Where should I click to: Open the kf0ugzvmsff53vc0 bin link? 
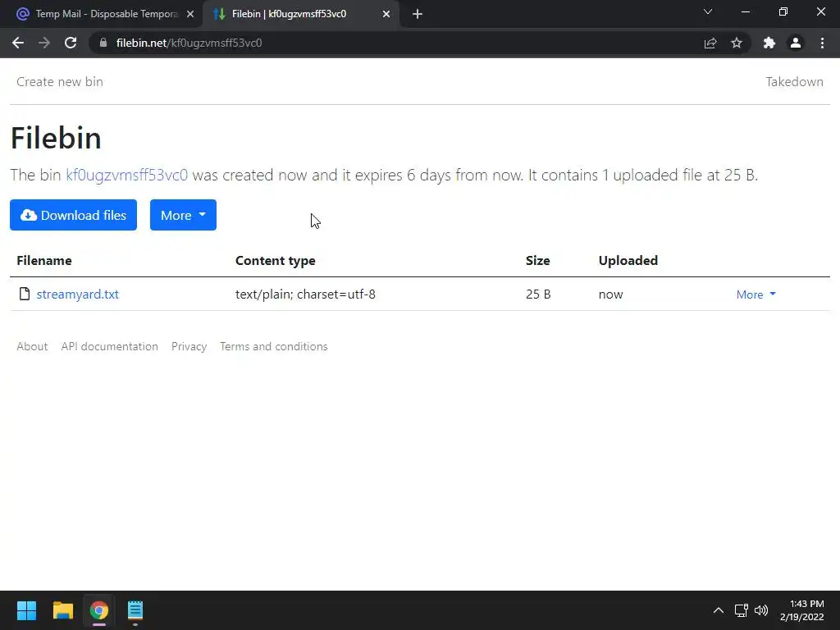click(127, 176)
